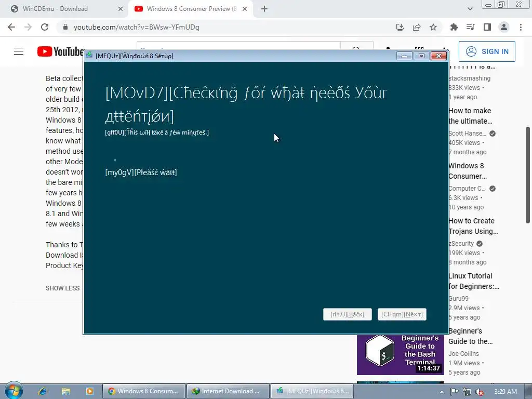Click network tray icon
The width and height of the screenshot is (532, 399).
[467, 392]
